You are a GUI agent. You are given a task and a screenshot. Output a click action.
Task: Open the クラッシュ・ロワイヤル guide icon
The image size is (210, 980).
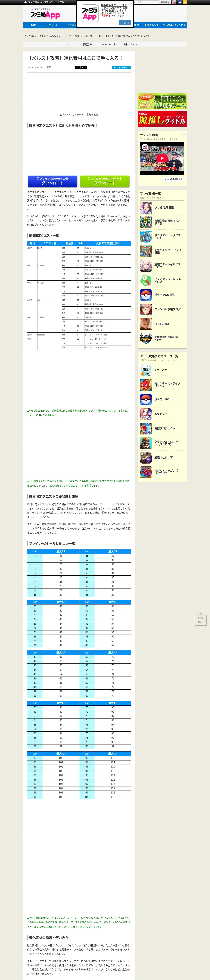coord(146,443)
